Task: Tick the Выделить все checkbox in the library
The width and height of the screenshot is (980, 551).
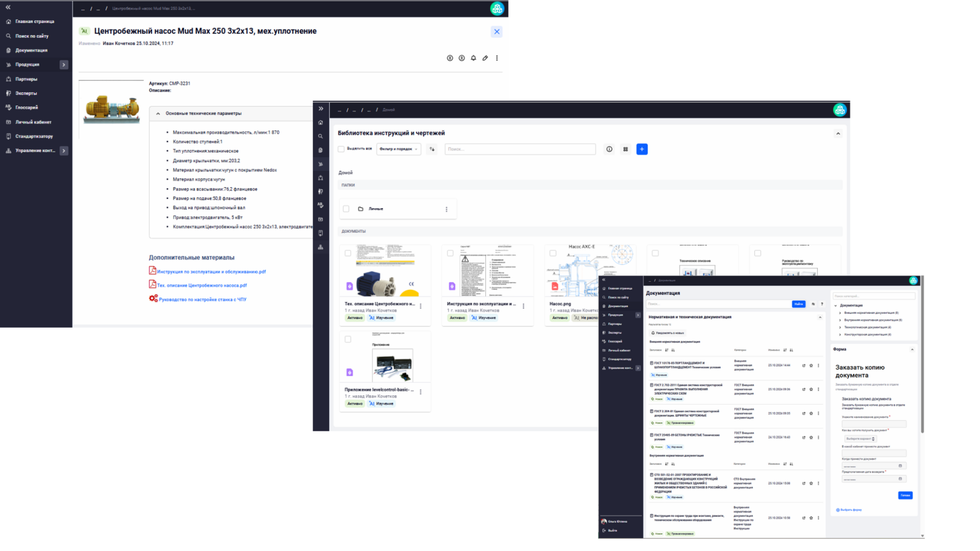Action: coord(341,149)
